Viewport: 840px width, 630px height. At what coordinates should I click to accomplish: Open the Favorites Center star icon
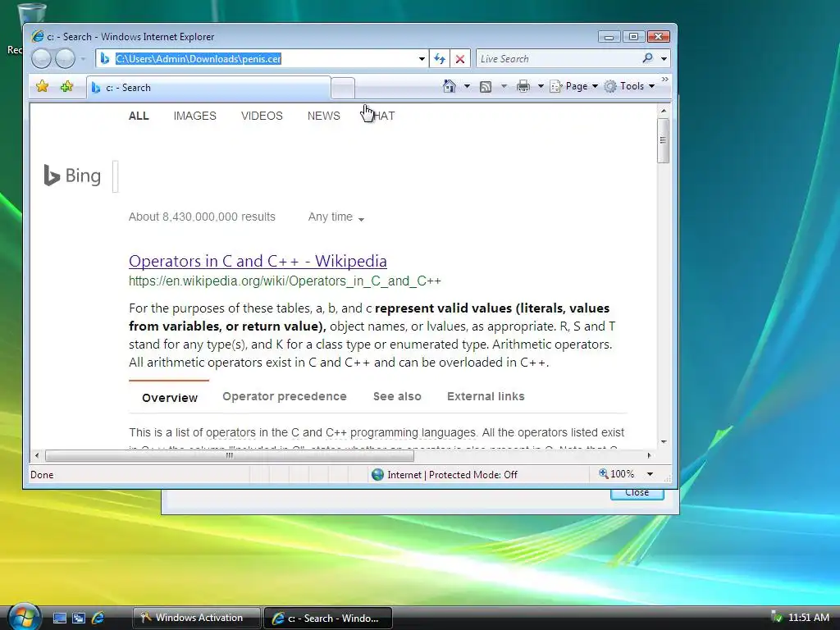(x=43, y=86)
